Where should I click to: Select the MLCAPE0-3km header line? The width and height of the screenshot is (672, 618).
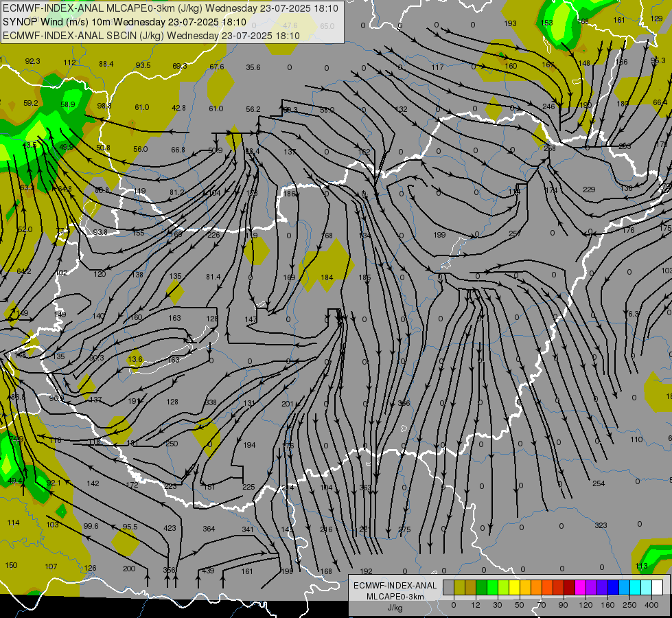[x=170, y=8]
